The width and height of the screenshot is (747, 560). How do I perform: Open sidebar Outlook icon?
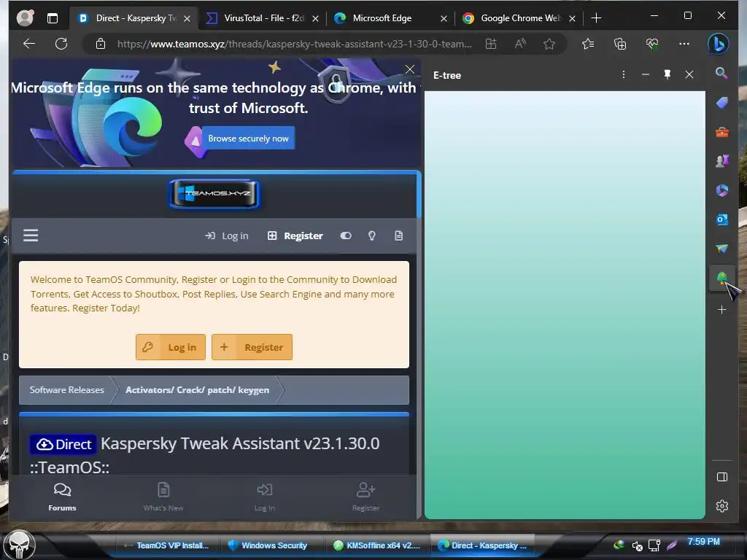point(721,219)
